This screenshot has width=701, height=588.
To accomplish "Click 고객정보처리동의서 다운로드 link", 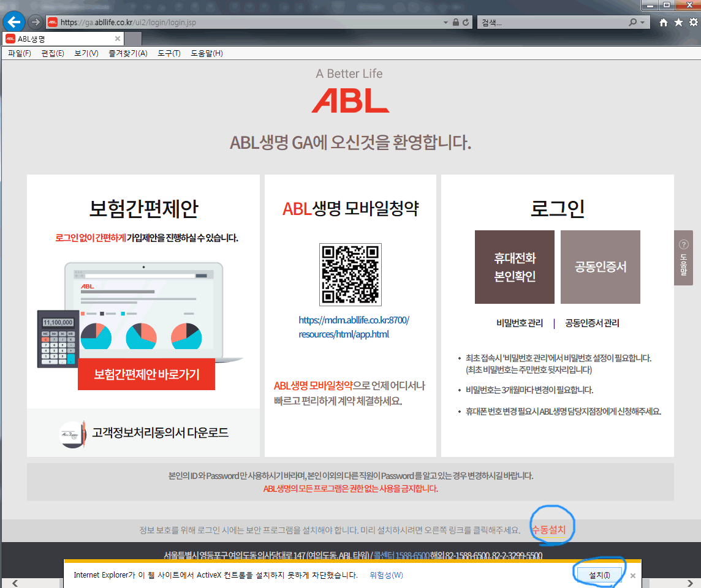I will [x=160, y=432].
